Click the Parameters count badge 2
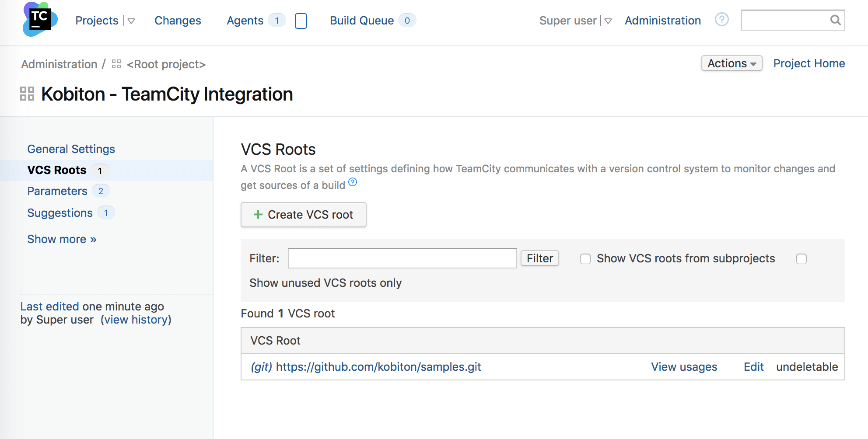 101,191
